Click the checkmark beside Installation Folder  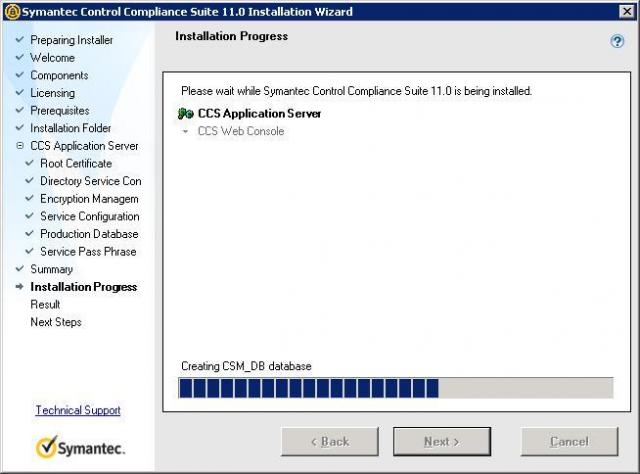point(20,127)
